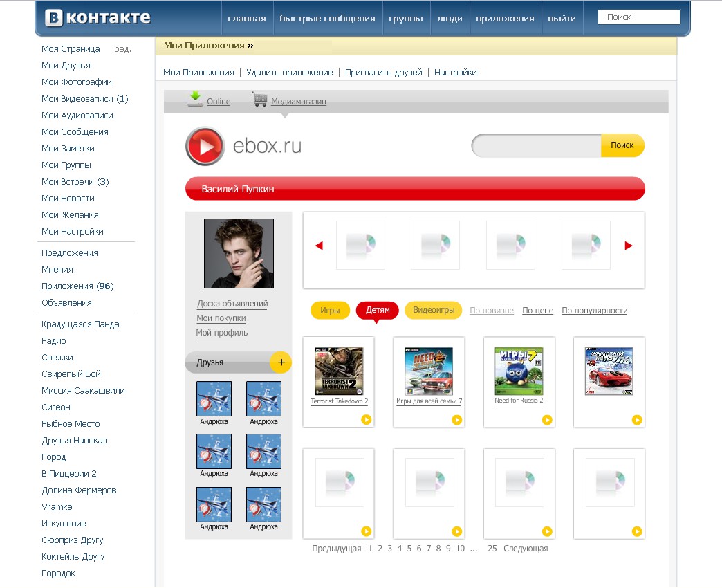Click the user profile photo
The width and height of the screenshot is (722, 588).
(239, 254)
